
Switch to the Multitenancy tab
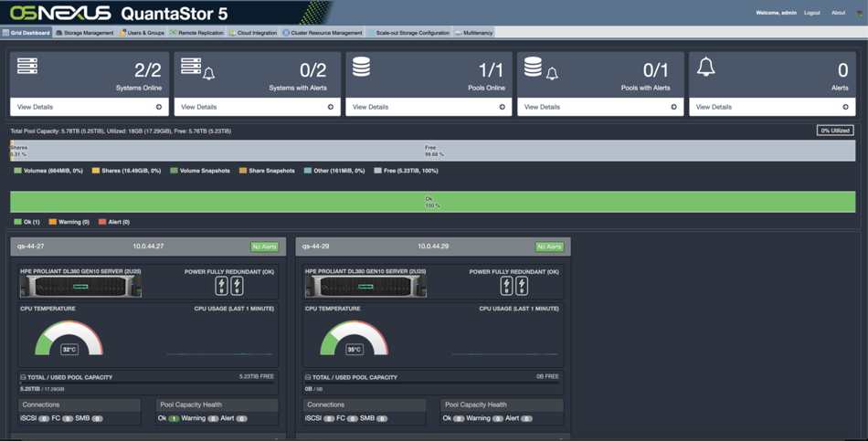(x=474, y=33)
